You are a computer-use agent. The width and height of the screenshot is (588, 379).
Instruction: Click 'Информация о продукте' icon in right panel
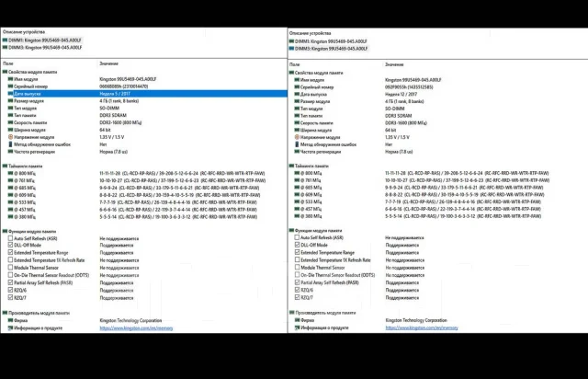(297, 327)
